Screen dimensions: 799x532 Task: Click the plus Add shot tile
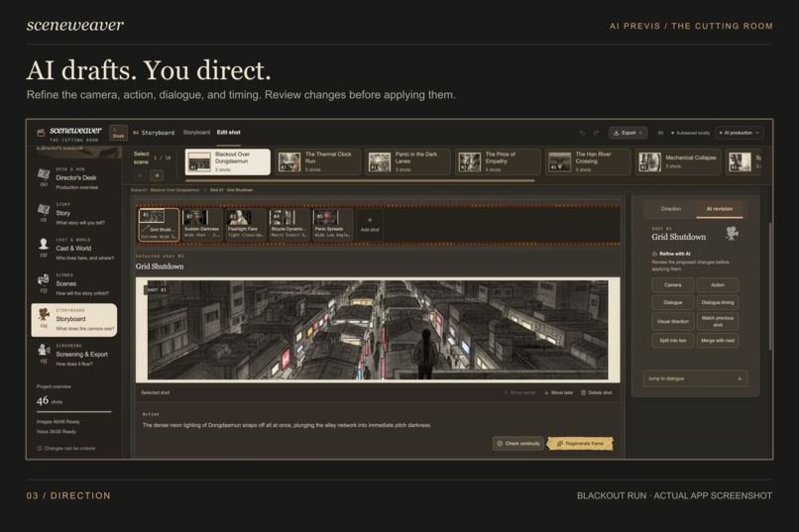[370, 224]
